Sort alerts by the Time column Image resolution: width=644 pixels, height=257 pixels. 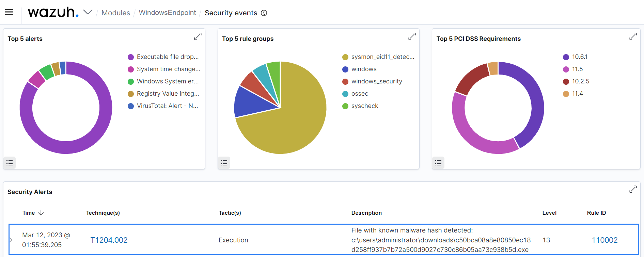[x=33, y=213]
